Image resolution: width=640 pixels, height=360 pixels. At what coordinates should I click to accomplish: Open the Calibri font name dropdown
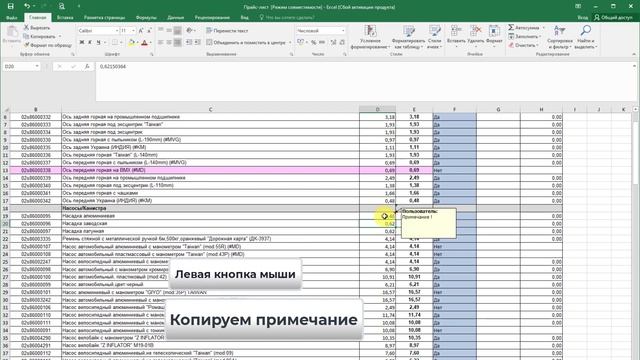[x=117, y=31]
